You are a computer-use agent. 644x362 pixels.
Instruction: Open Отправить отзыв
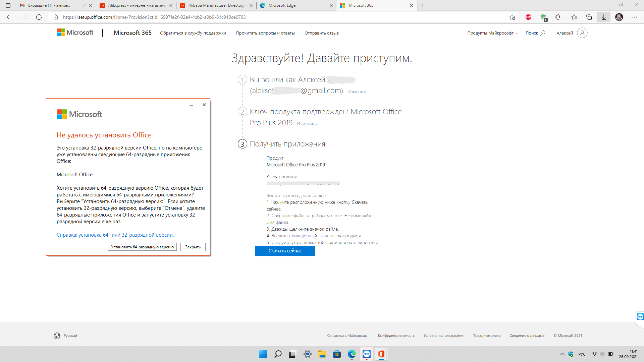[322, 33]
